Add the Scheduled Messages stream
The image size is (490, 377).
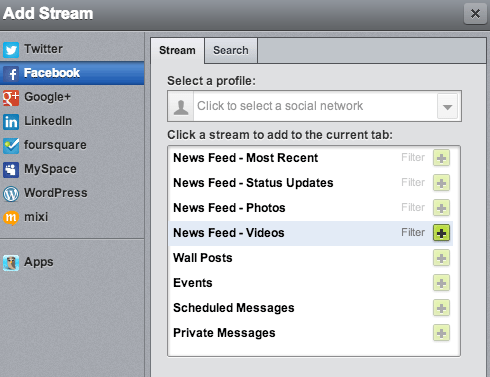[x=441, y=308]
